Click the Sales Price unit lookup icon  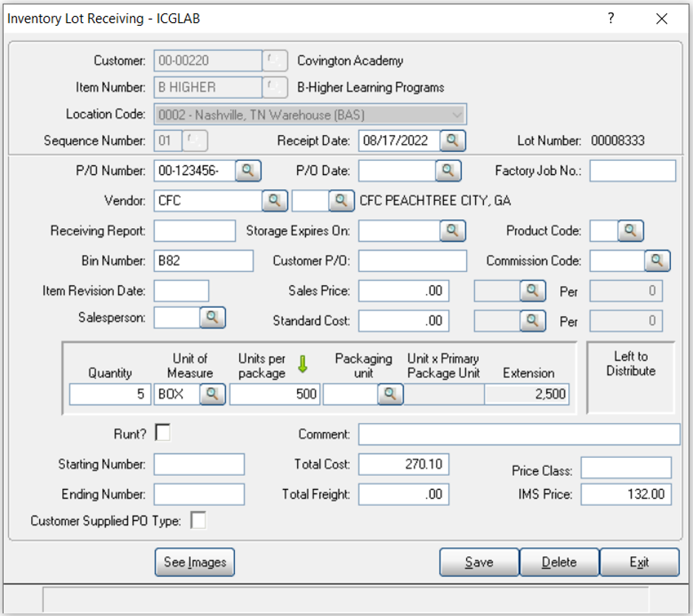[x=533, y=291]
